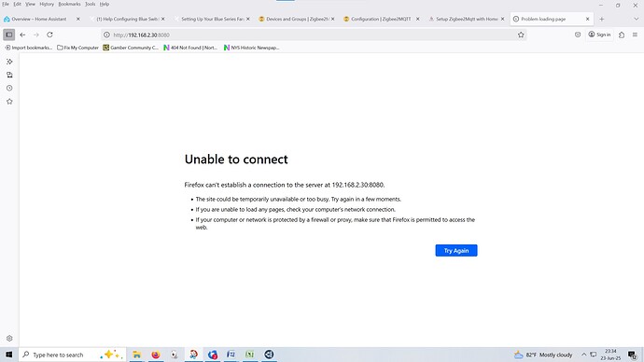This screenshot has width=644, height=362.
Task: Open sidebar customize gear icon
Action: 9,338
